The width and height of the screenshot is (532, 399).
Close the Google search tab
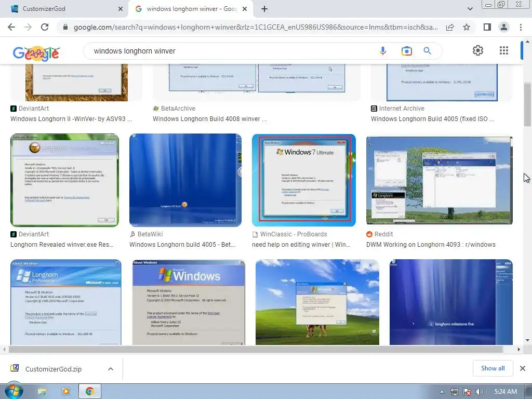245,9
